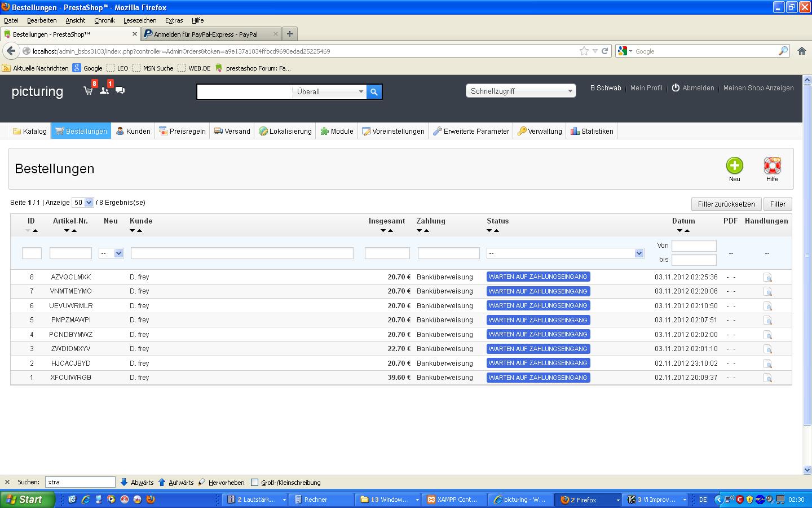This screenshot has height=508, width=812.
Task: Open a new Firefox tab with plus
Action: click(290, 34)
